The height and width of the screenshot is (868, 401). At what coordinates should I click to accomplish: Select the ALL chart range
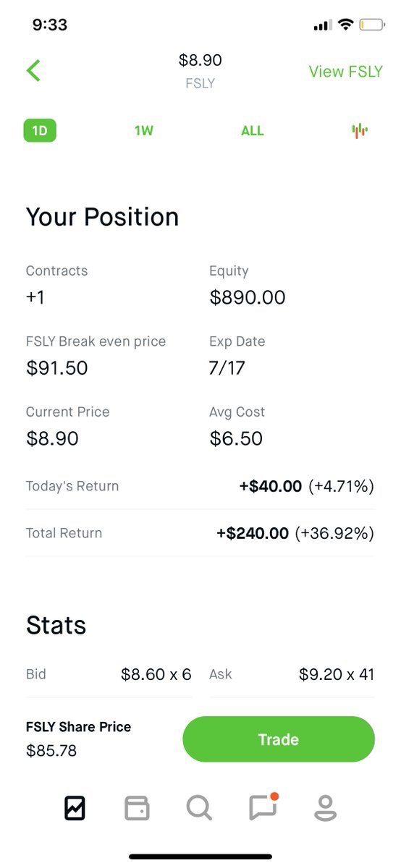point(253,131)
